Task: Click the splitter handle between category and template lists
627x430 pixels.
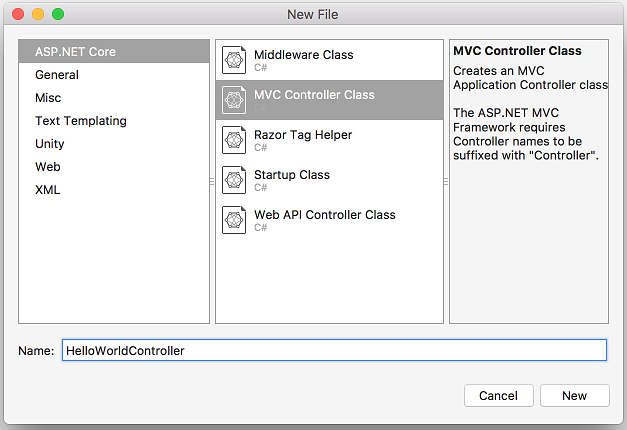Action: pyautogui.click(x=212, y=182)
